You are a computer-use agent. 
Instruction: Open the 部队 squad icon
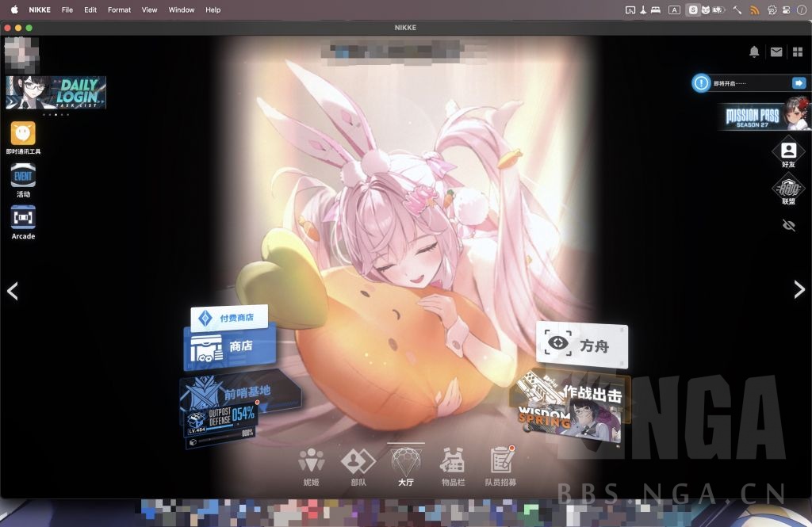tap(358, 464)
